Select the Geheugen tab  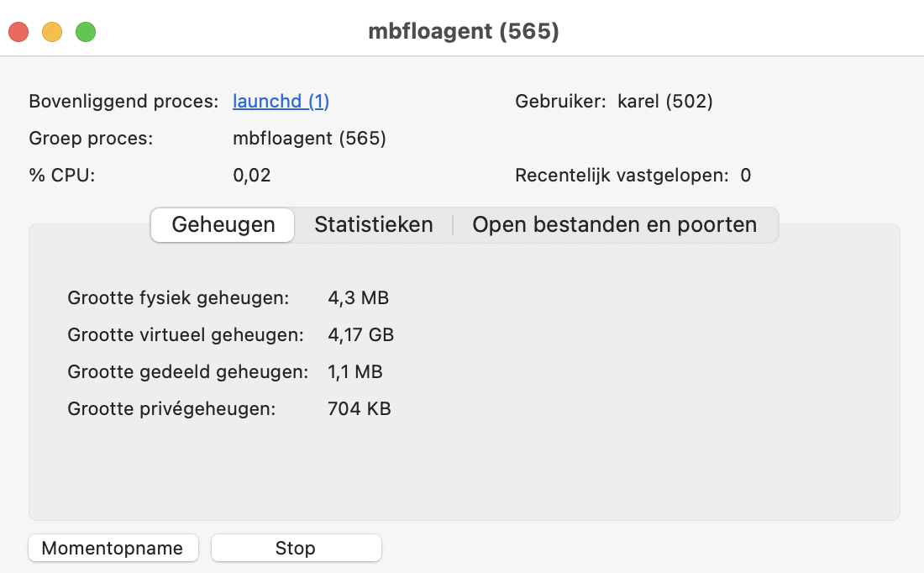tap(223, 225)
